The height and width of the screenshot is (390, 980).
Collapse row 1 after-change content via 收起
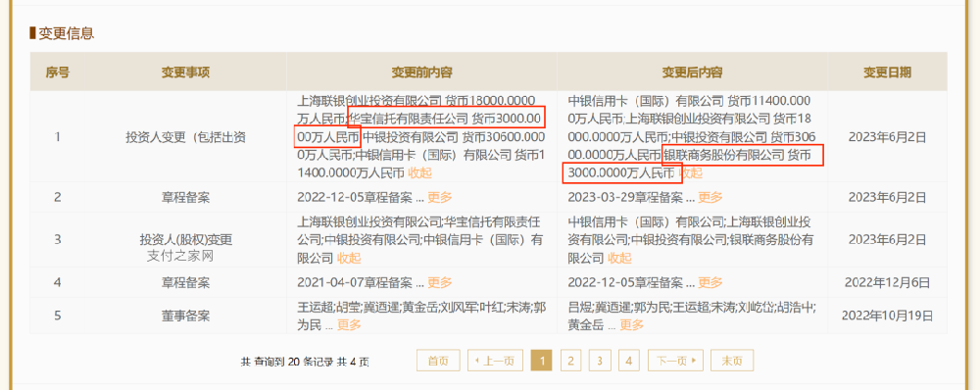tap(691, 173)
